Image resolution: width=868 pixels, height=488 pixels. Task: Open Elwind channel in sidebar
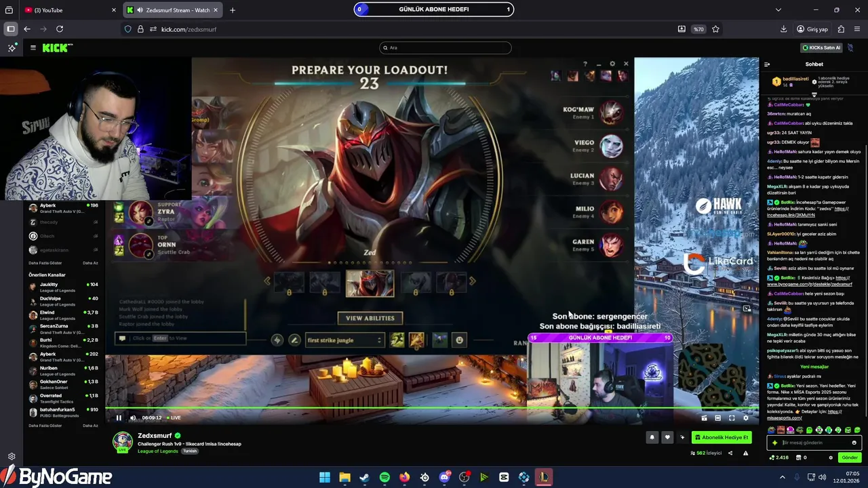(x=64, y=314)
